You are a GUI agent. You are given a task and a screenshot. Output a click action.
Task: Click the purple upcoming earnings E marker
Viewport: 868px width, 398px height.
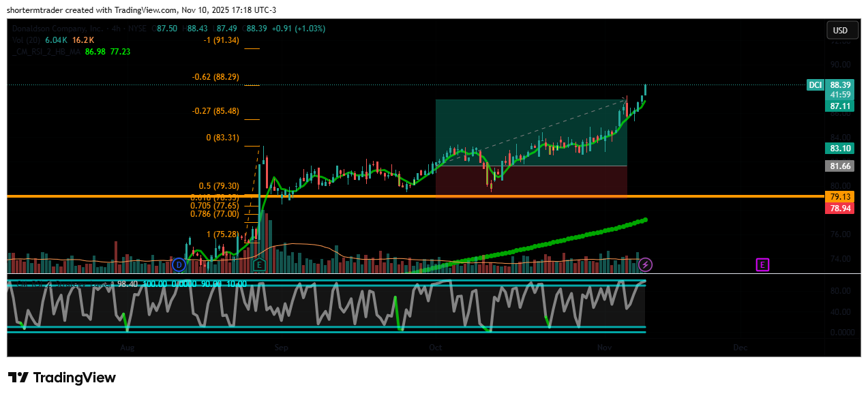(x=762, y=264)
